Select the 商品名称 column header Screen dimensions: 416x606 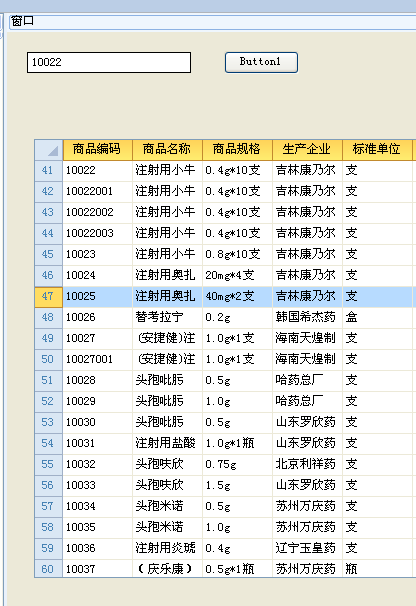point(167,150)
